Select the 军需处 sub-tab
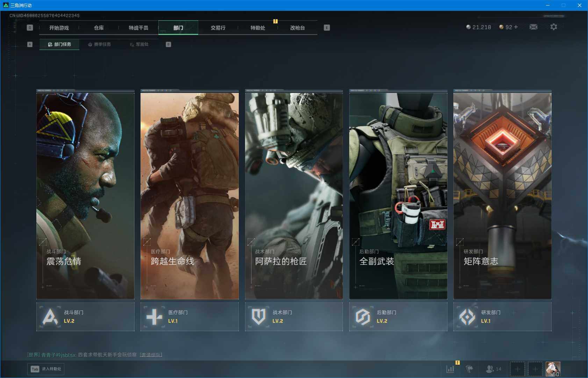 click(x=139, y=44)
